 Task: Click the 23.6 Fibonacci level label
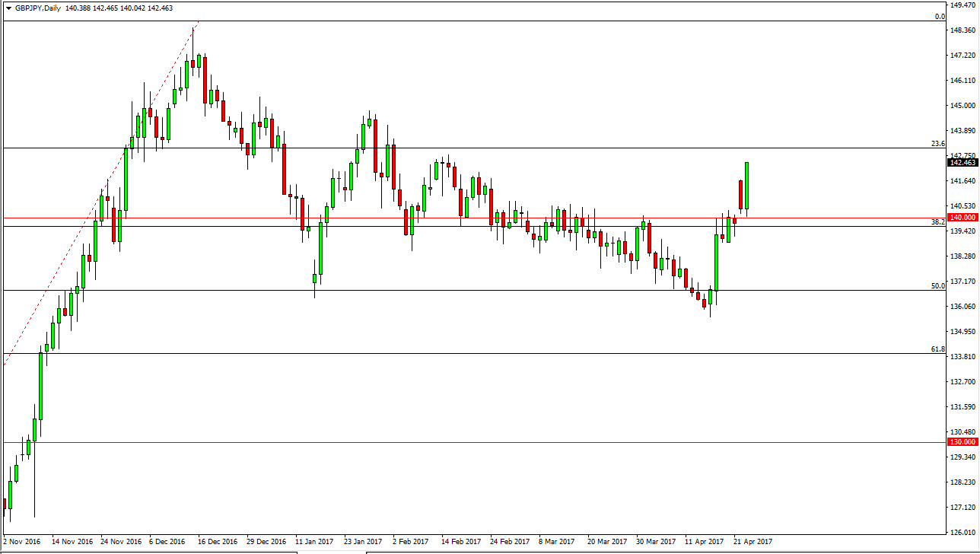coord(937,143)
